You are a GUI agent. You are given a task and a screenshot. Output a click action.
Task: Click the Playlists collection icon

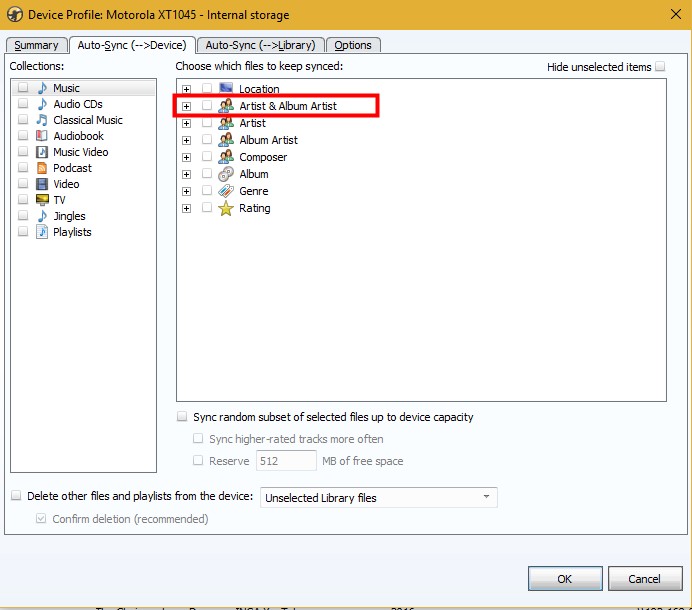(42, 232)
